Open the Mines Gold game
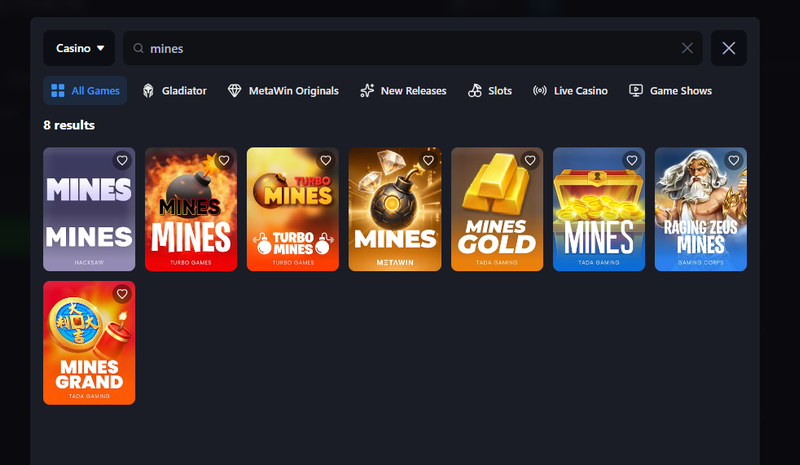The image size is (800, 465). point(497,209)
